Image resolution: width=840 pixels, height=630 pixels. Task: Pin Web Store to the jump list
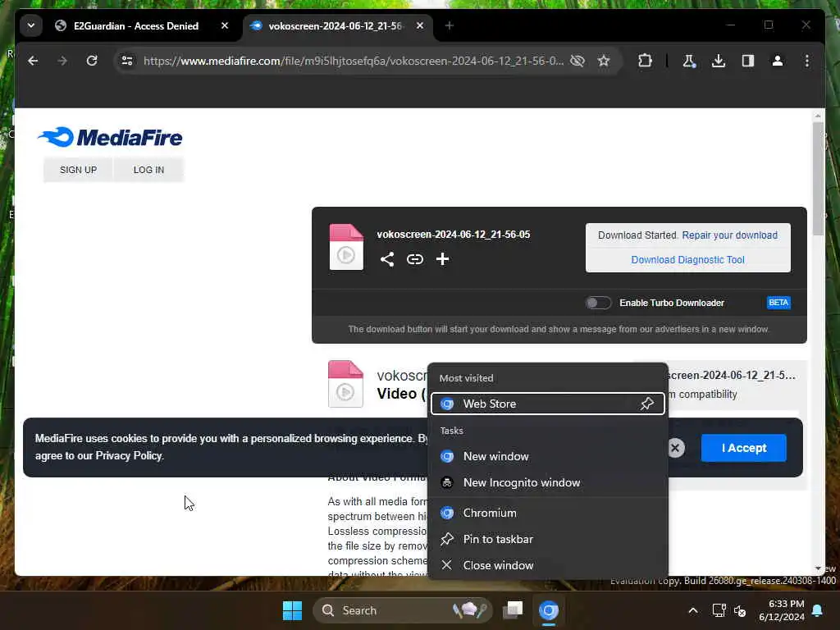click(647, 404)
